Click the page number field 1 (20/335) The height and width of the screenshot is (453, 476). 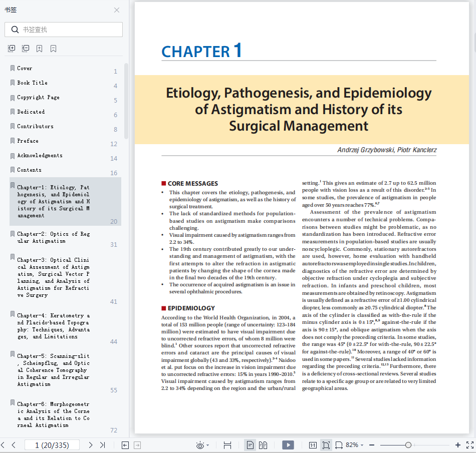52,445
